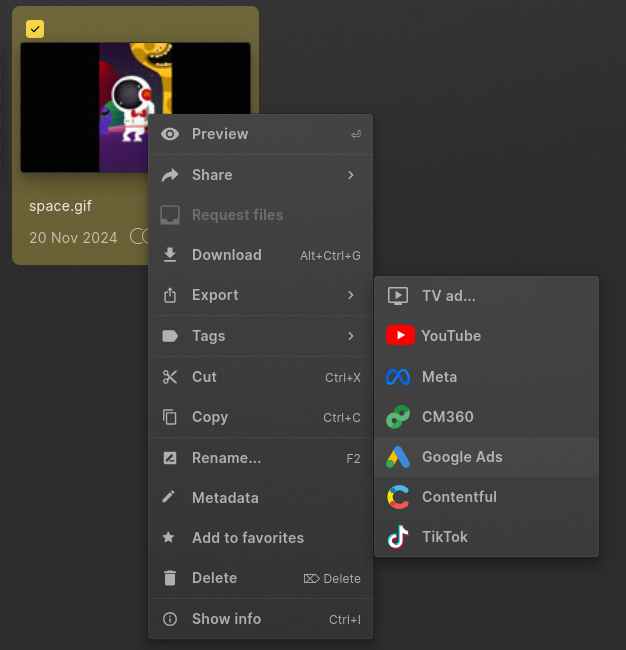Click the space.gif file name
The width and height of the screenshot is (626, 650).
click(x=60, y=206)
